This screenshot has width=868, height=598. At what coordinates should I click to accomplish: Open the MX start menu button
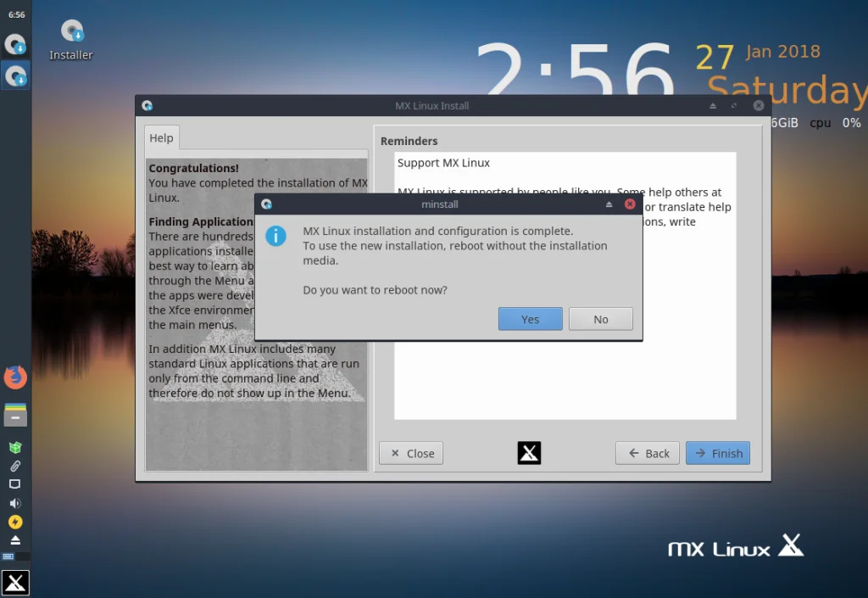pyautogui.click(x=15, y=583)
